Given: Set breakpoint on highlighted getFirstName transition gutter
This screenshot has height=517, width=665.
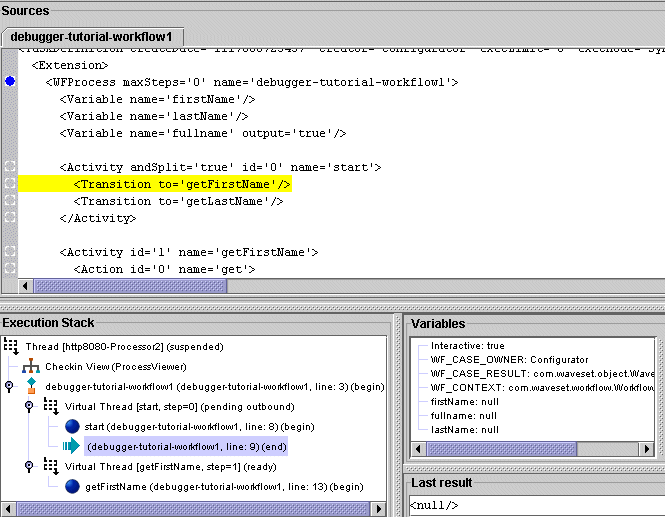Looking at the screenshot, I should pos(10,183).
